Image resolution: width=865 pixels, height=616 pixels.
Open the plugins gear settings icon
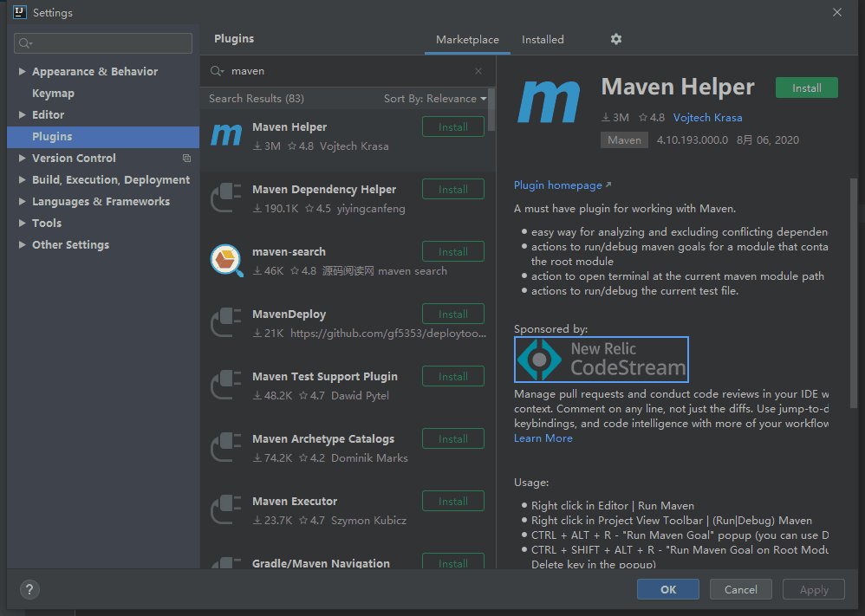[x=615, y=39]
